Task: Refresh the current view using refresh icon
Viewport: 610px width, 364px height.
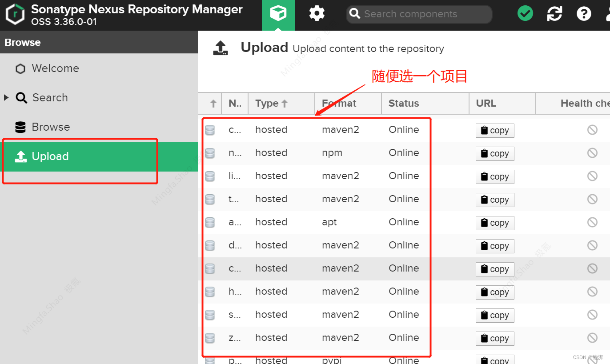Action: pyautogui.click(x=554, y=14)
